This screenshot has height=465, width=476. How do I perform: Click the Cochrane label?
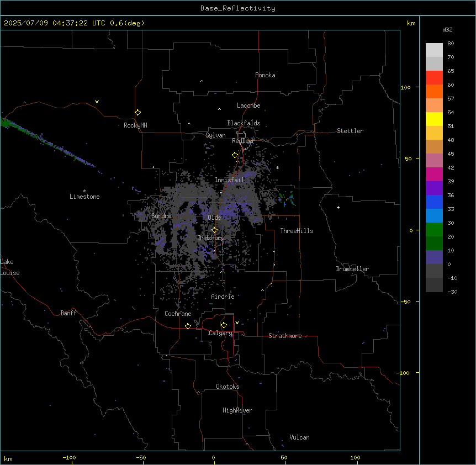coord(178,314)
